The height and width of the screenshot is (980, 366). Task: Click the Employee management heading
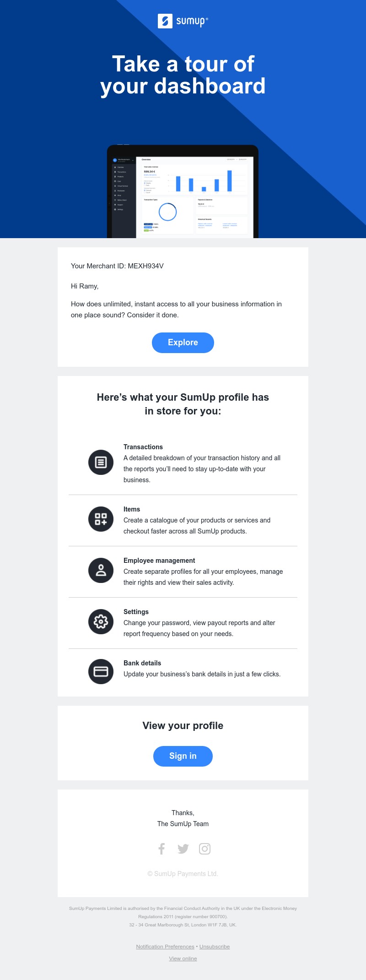pos(159,561)
